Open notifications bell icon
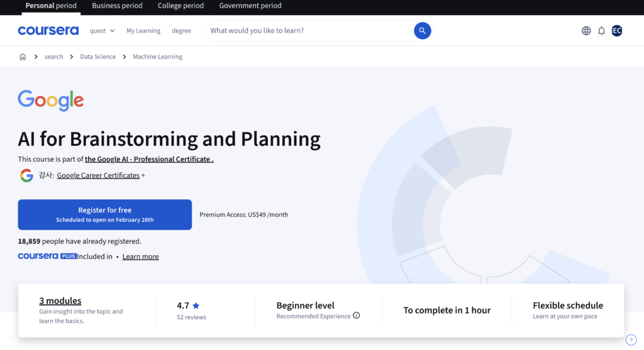This screenshot has height=350, width=644. 601,31
